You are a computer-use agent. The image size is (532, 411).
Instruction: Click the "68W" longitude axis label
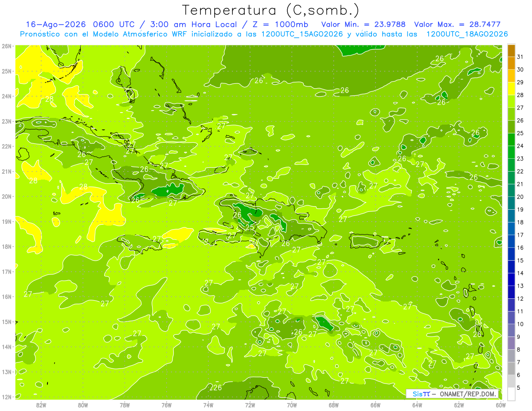[333, 405]
